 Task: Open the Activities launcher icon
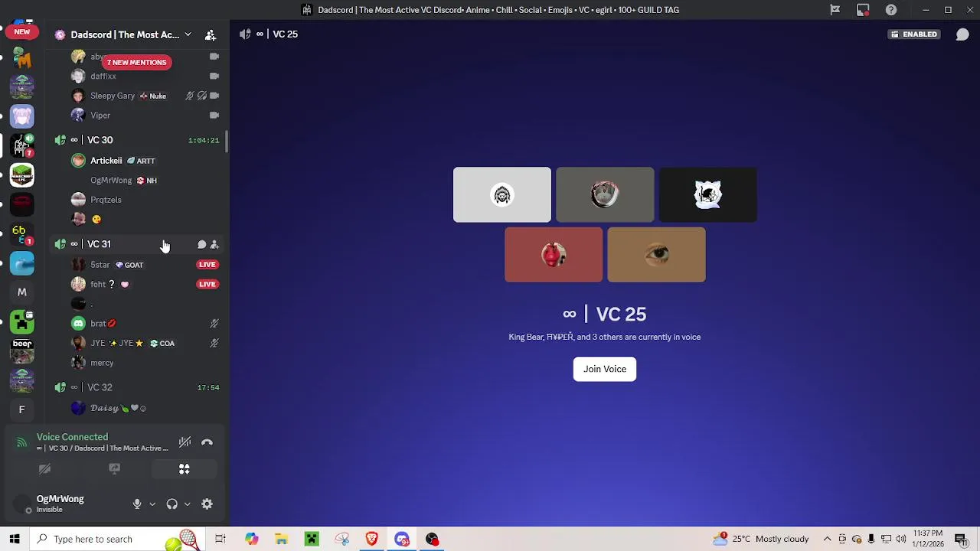coord(185,469)
